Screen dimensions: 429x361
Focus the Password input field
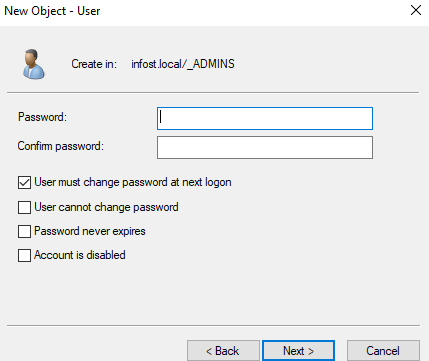click(265, 118)
